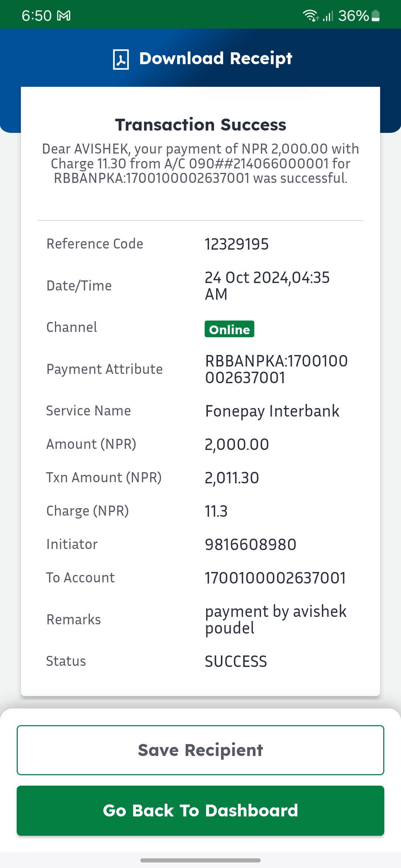The image size is (401, 868).
Task: Tap the Txn Amount value 2,011.30
Action: (x=232, y=478)
